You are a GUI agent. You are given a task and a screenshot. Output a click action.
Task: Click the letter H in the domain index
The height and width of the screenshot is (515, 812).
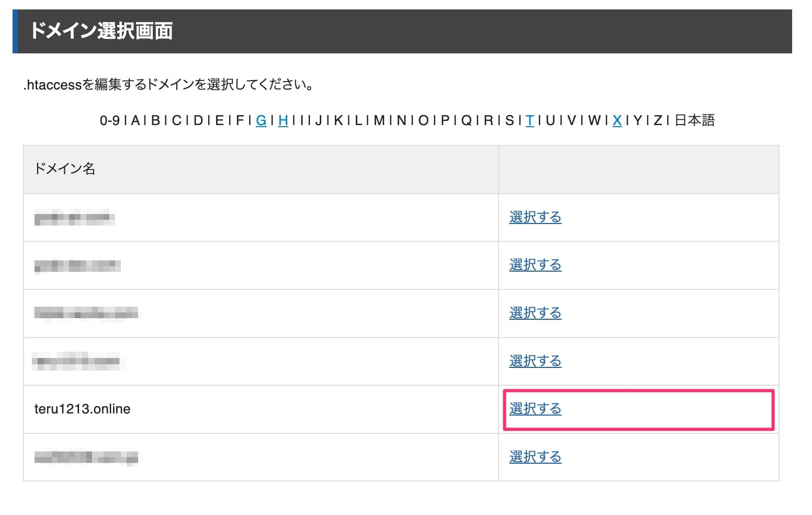pyautogui.click(x=283, y=121)
